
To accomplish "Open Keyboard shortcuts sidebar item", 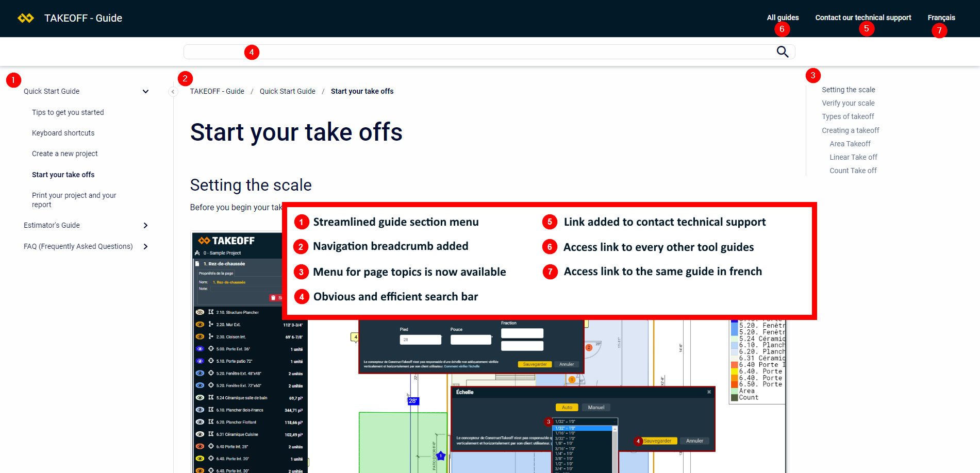I will 63,133.
